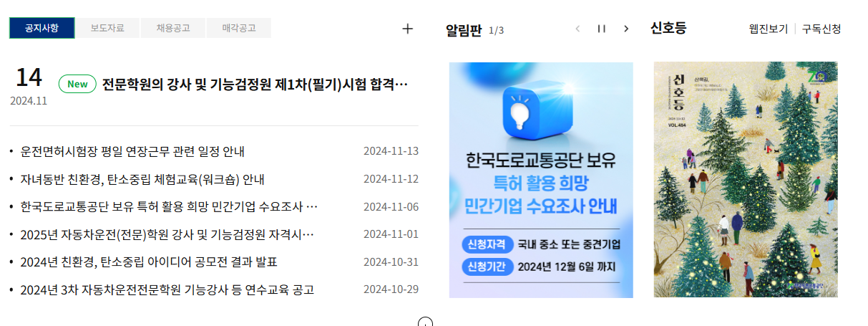
Task: Open the 웹진보기 link
Action: [769, 29]
